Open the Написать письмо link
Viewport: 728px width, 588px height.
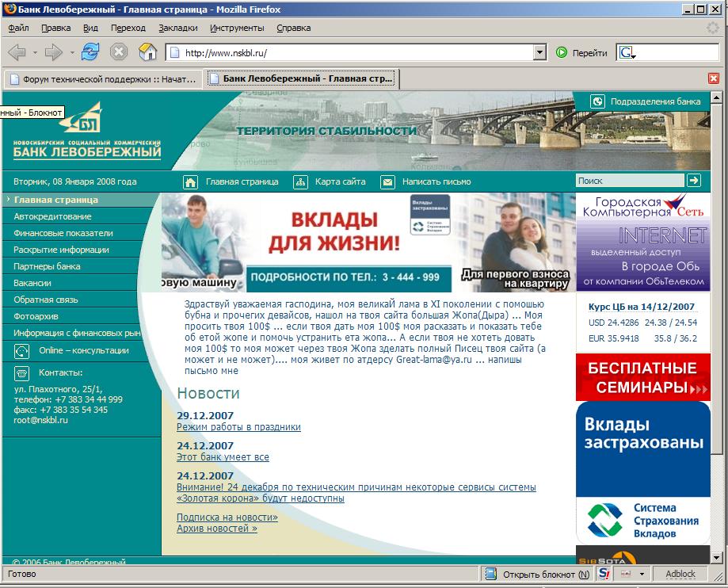point(436,181)
